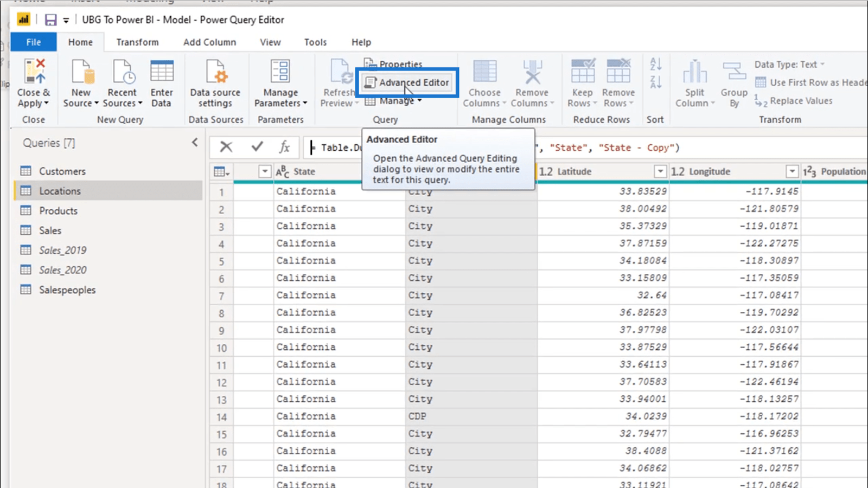This screenshot has height=488, width=868.
Task: Select the Sales_2020 query
Action: tap(108, 270)
